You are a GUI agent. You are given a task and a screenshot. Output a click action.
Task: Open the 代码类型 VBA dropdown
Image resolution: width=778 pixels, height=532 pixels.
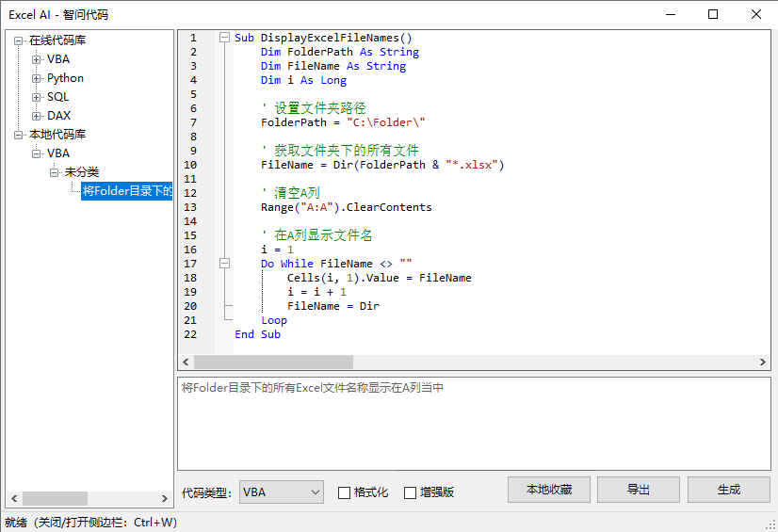pyautogui.click(x=282, y=492)
